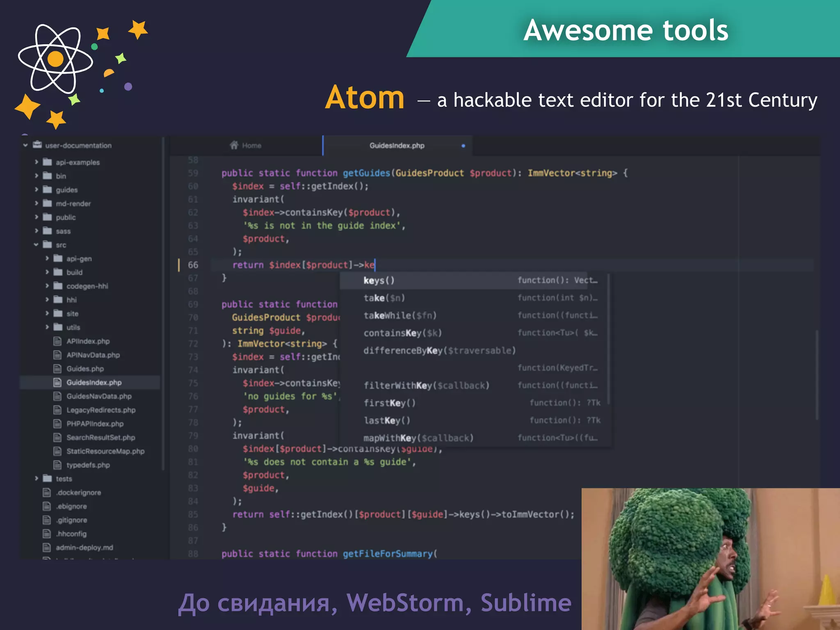840x630 pixels.
Task: Open the sass folder label
Action: [63, 231]
